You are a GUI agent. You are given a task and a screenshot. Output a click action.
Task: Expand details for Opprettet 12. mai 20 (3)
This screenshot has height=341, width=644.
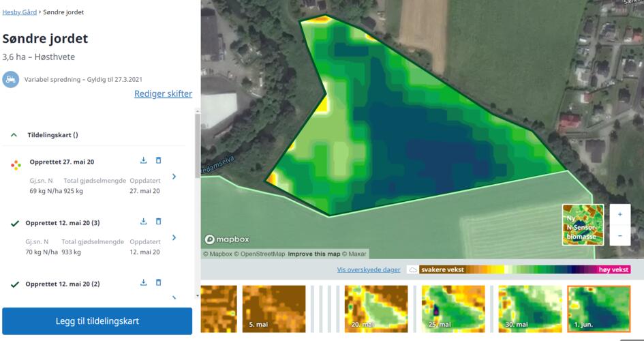click(174, 237)
